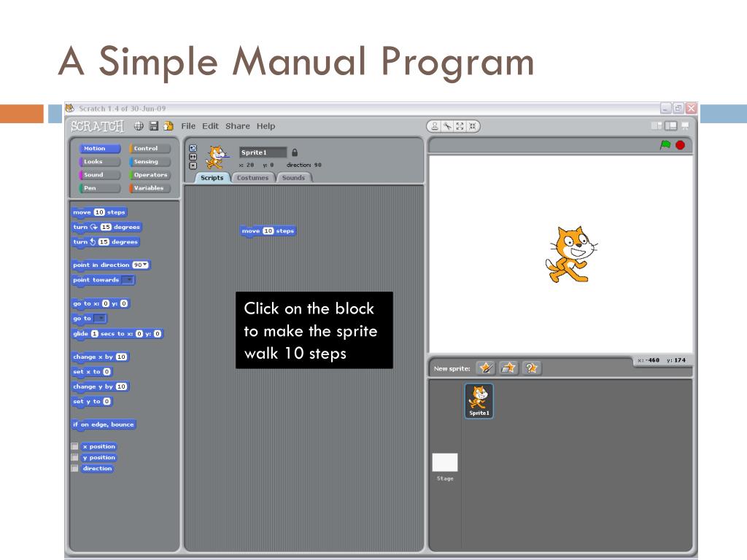Screen dimensions: 747x560
Task: Select the Operators block category
Action: point(150,175)
